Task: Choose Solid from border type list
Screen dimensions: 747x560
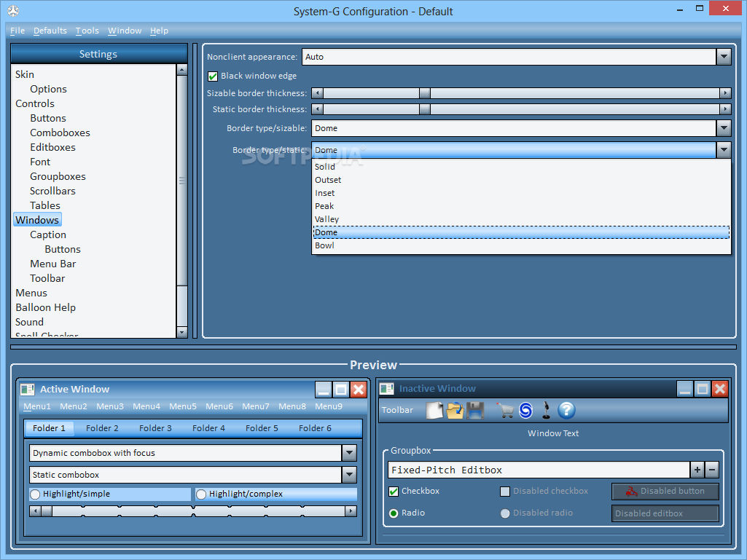Action: pyautogui.click(x=521, y=167)
